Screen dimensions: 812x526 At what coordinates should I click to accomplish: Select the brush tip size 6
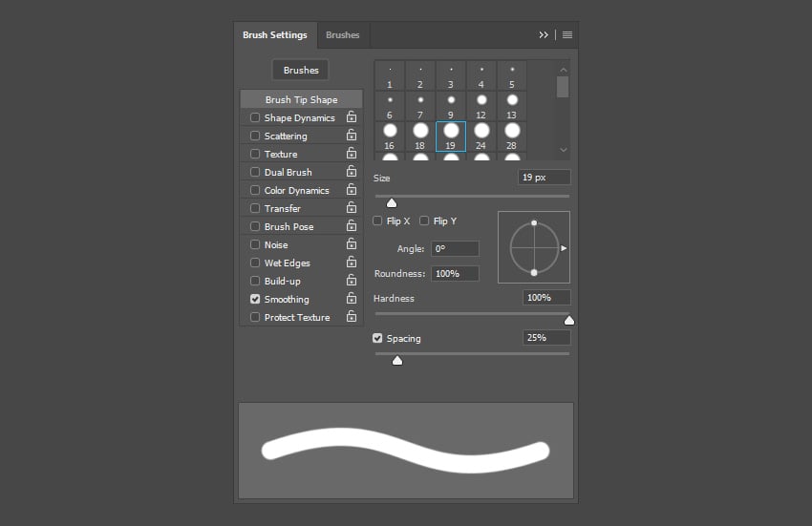pos(390,107)
